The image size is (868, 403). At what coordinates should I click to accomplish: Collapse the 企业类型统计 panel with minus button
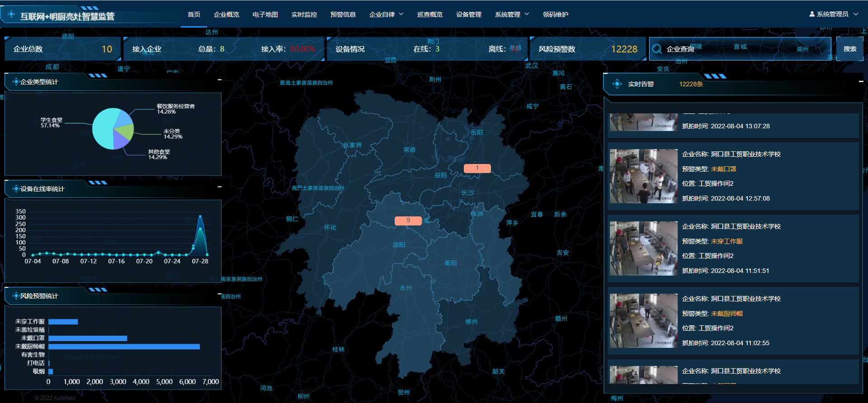pyautogui.click(x=219, y=80)
